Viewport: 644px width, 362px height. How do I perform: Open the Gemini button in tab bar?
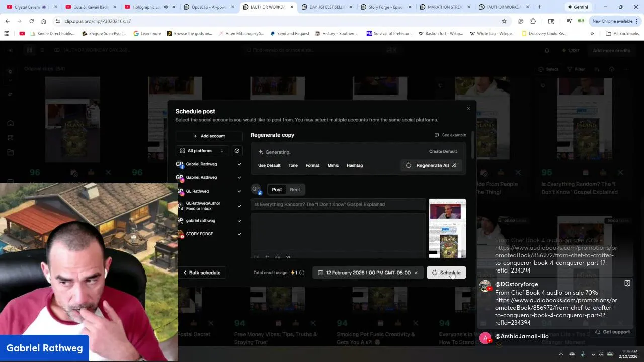(577, 7)
